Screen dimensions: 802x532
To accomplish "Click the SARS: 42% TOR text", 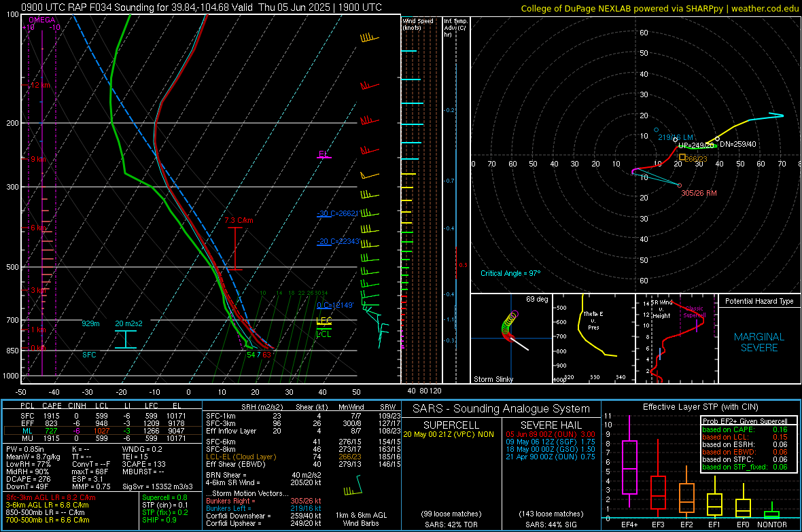I will pos(451,525).
